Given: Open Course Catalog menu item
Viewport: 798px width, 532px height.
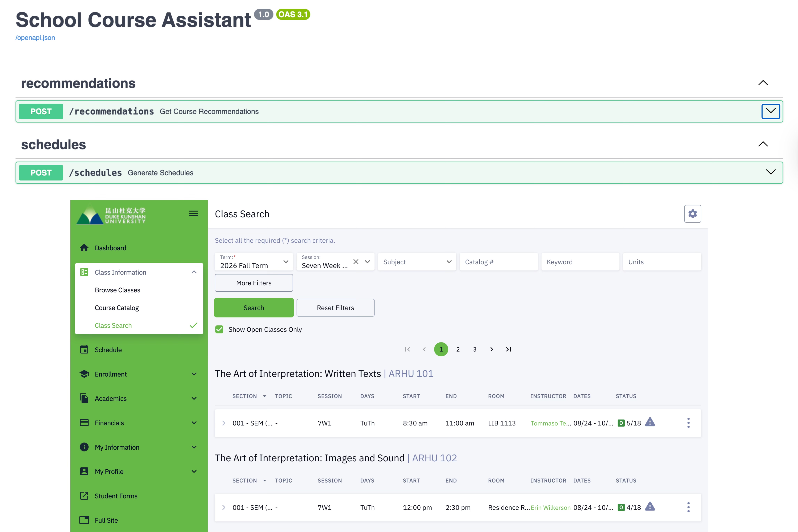Looking at the screenshot, I should click(117, 308).
